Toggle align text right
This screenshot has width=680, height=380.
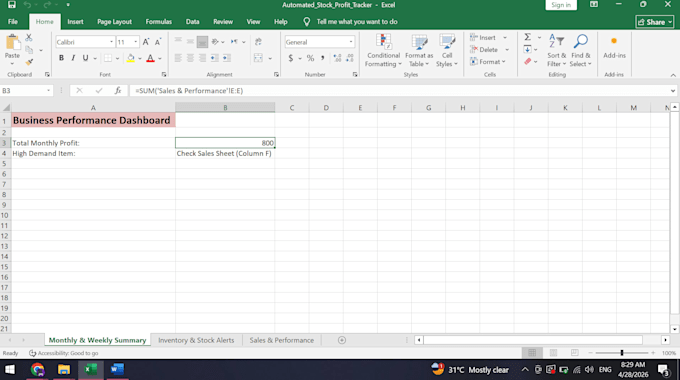coord(202,58)
